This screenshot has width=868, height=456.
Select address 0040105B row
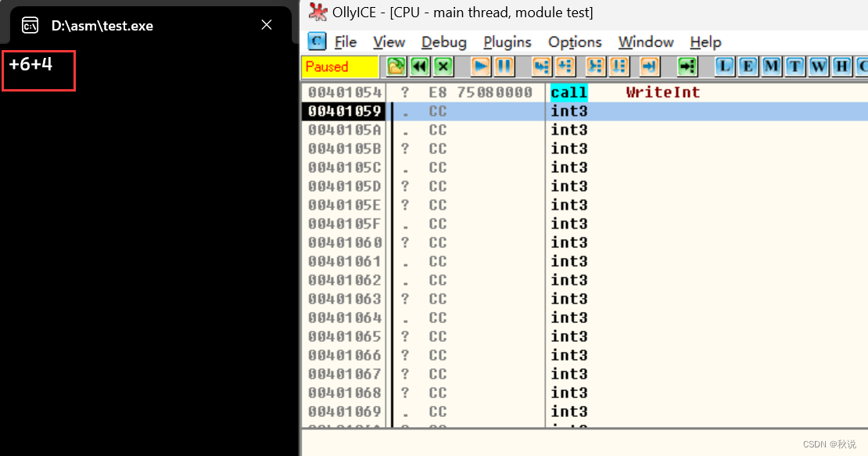pyautogui.click(x=344, y=149)
